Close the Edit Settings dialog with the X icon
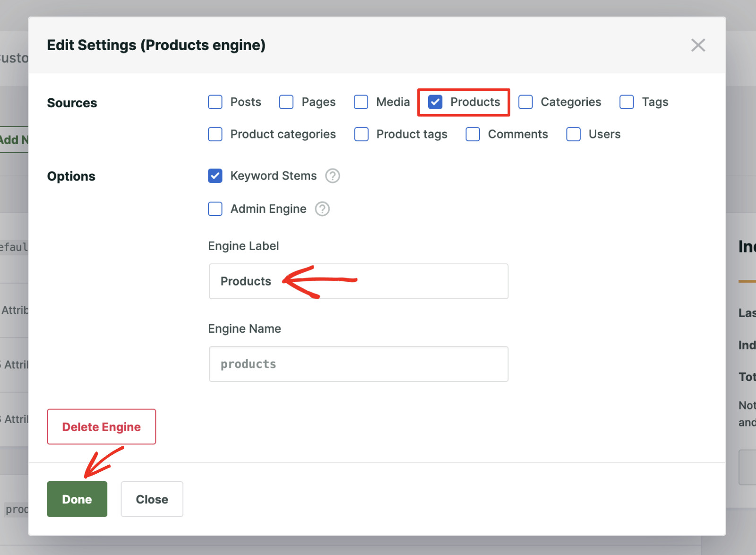Image resolution: width=756 pixels, height=555 pixels. coord(698,45)
